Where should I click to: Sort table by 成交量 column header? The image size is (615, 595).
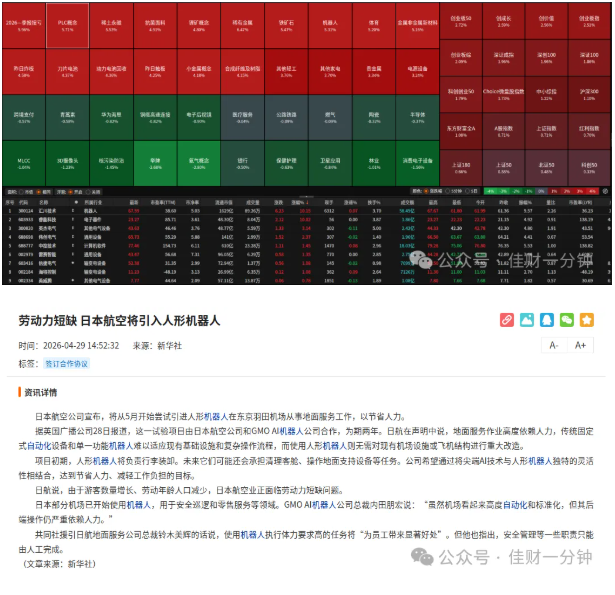click(253, 202)
